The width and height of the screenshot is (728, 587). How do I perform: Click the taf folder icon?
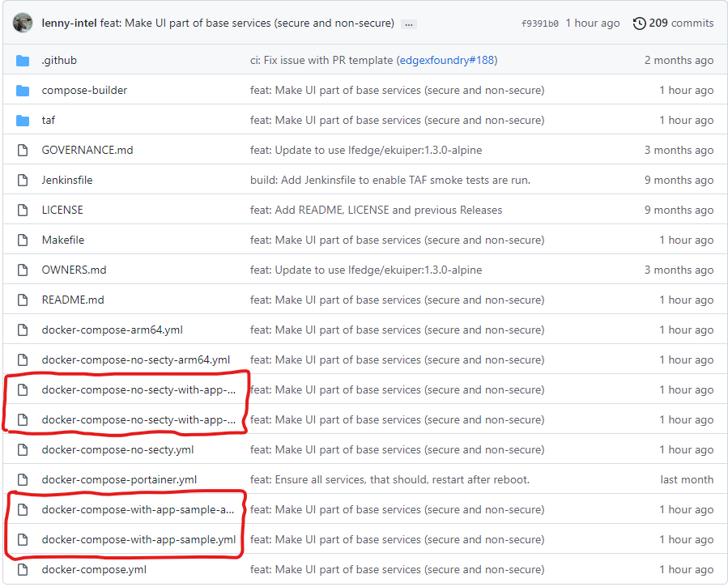[23, 121]
